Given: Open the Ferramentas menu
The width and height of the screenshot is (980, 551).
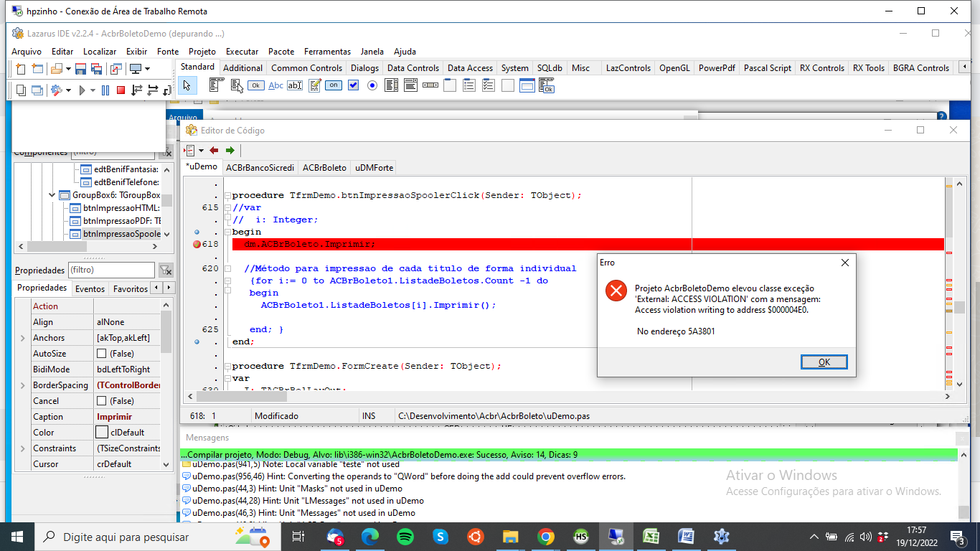Looking at the screenshot, I should (x=327, y=52).
